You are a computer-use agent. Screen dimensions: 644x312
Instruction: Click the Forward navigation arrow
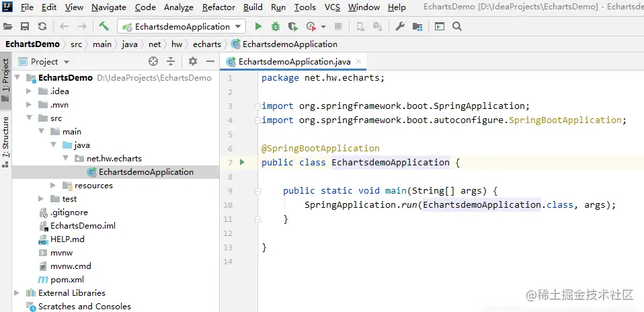coord(82,27)
